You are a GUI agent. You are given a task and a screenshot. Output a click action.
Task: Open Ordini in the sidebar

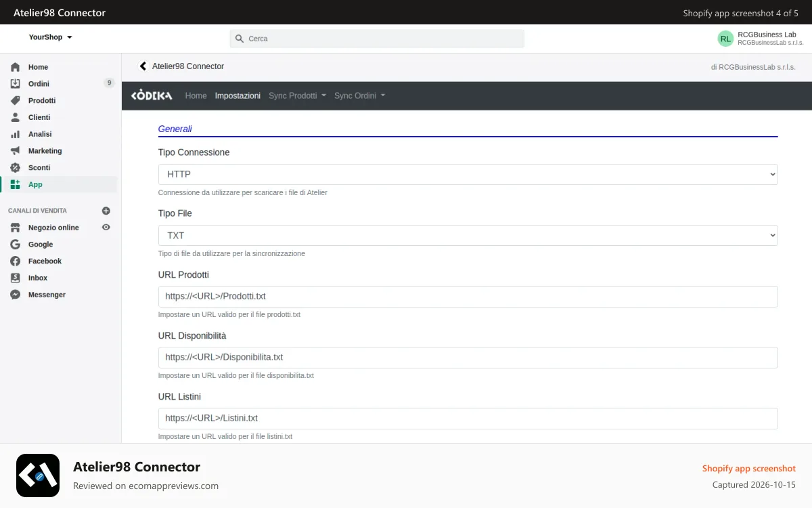coord(39,84)
